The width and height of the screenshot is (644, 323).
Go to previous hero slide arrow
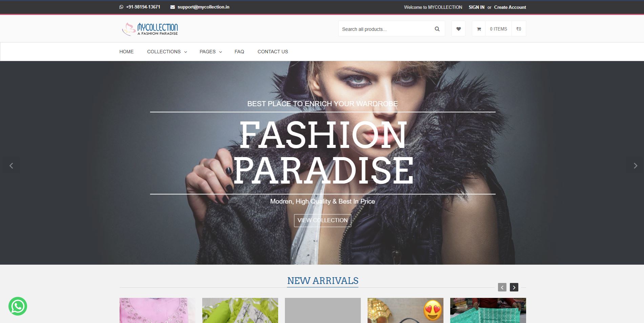click(x=11, y=166)
